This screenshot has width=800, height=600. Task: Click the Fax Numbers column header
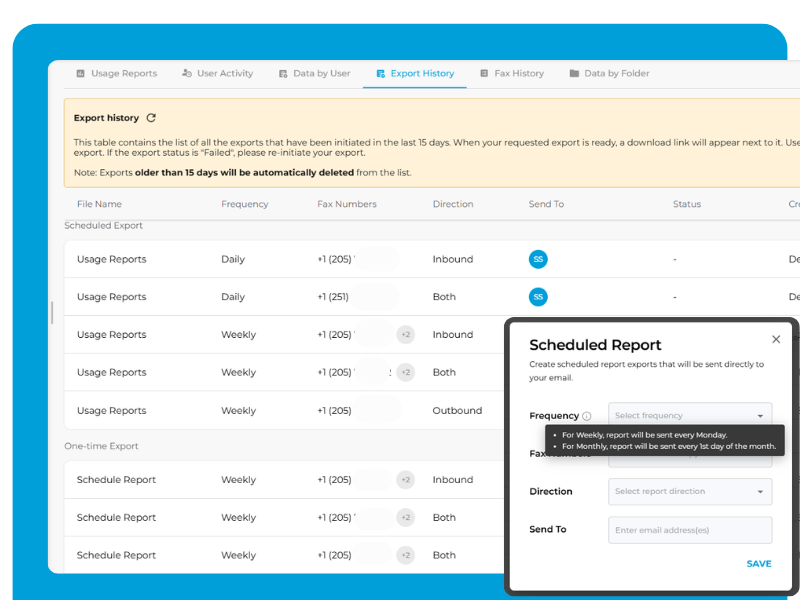pyautogui.click(x=347, y=204)
